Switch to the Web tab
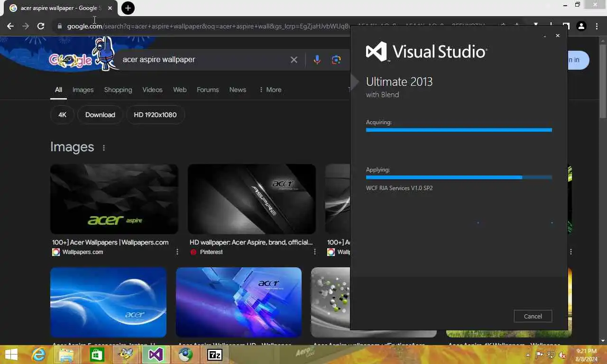Image resolution: width=607 pixels, height=364 pixels. click(180, 90)
